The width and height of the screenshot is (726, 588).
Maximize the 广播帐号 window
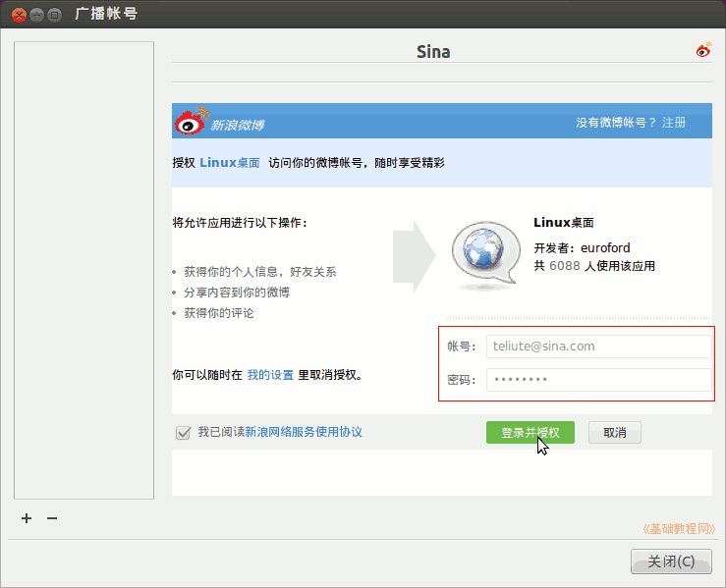pos(55,15)
